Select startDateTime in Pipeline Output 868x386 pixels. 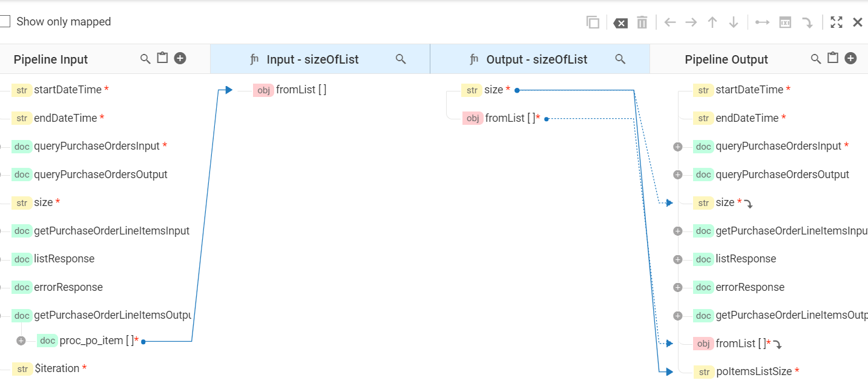(749, 90)
